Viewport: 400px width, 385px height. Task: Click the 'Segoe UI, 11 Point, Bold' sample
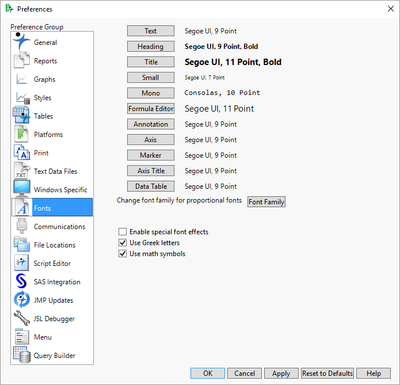point(233,62)
